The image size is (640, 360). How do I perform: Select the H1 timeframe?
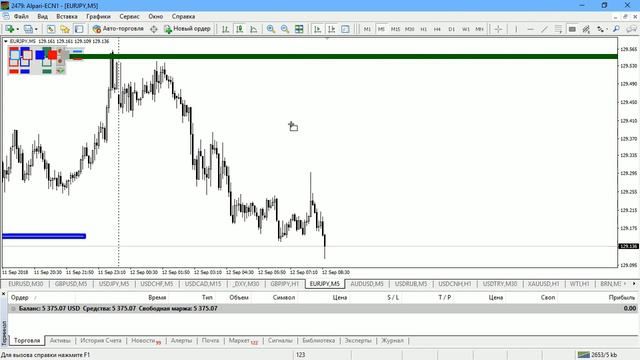[424, 29]
